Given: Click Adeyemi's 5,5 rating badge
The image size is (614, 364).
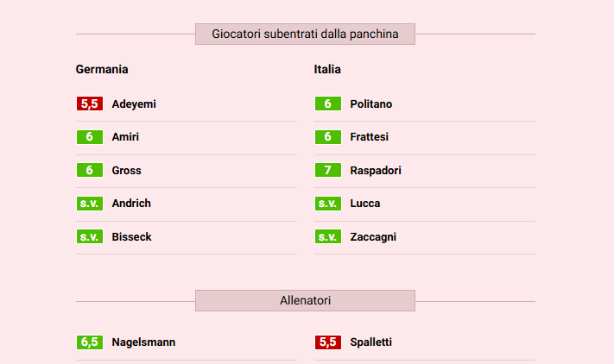Looking at the screenshot, I should (x=89, y=104).
